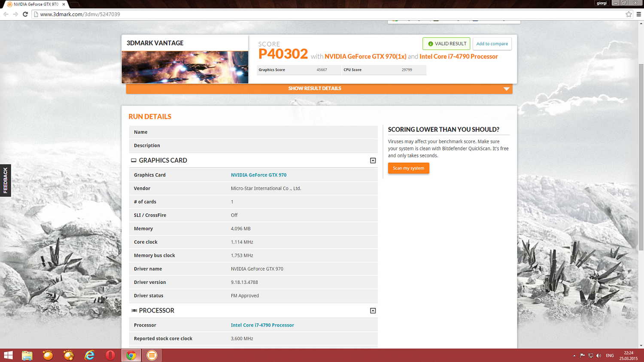This screenshot has width=644, height=362.
Task: Open the first orange media player taskbar icon
Action: (48, 356)
